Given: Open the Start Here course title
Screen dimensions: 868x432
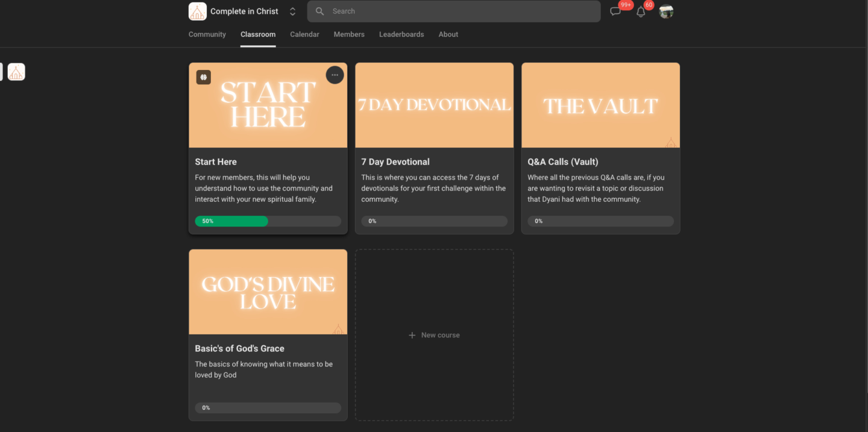Looking at the screenshot, I should (216, 161).
